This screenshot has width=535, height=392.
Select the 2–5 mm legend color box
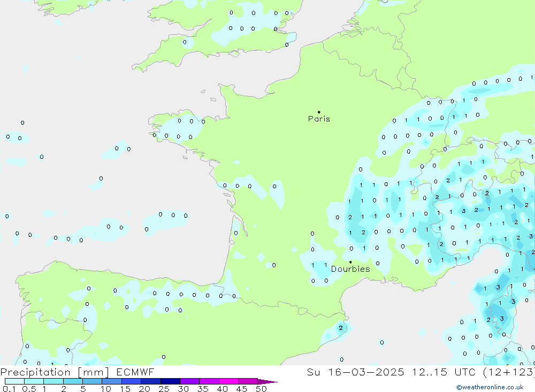[x=73, y=381]
